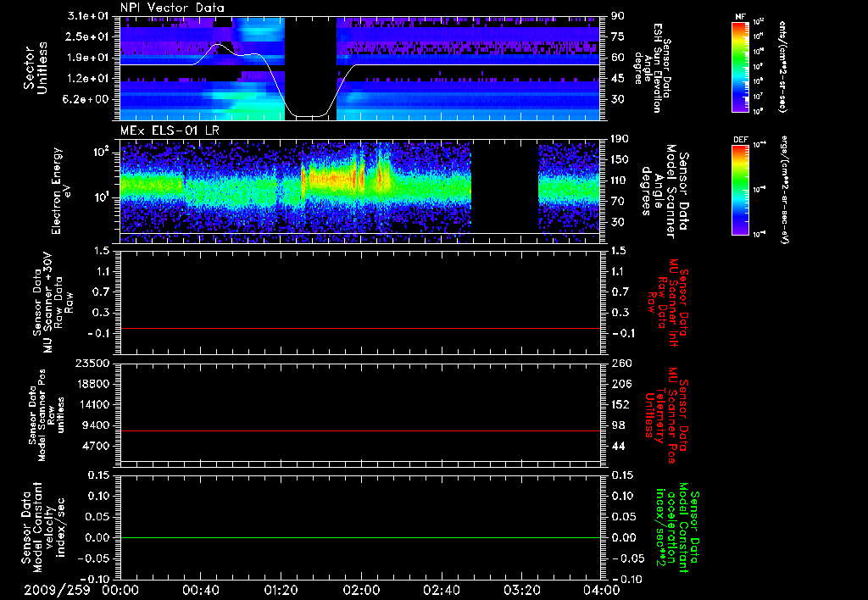Image resolution: width=868 pixels, height=600 pixels.
Task: Click the NF color scale bar
Action: 740,66
